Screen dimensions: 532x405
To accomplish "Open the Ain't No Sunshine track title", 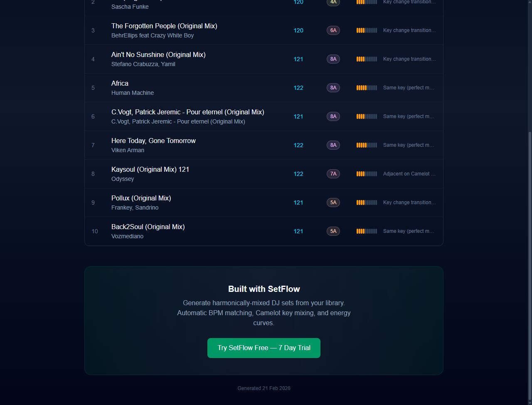I will (x=158, y=54).
